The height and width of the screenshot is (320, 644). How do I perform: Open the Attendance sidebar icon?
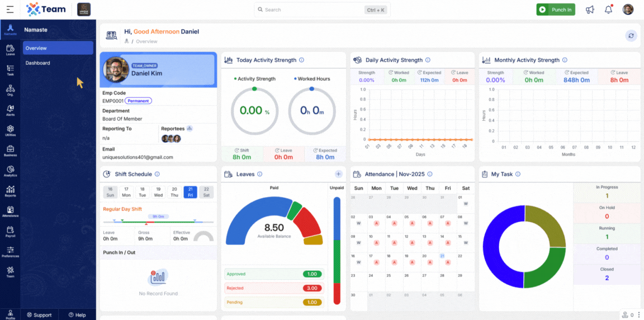pos(10,211)
